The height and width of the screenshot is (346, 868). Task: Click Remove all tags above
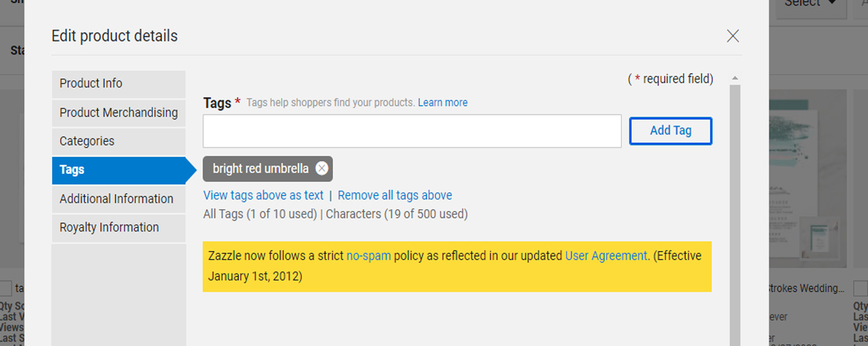point(395,195)
